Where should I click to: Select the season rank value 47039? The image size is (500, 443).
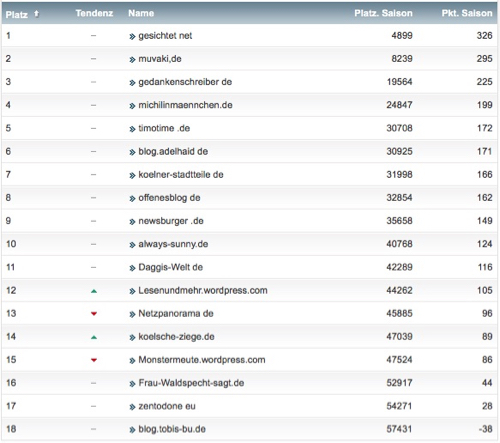coord(400,337)
